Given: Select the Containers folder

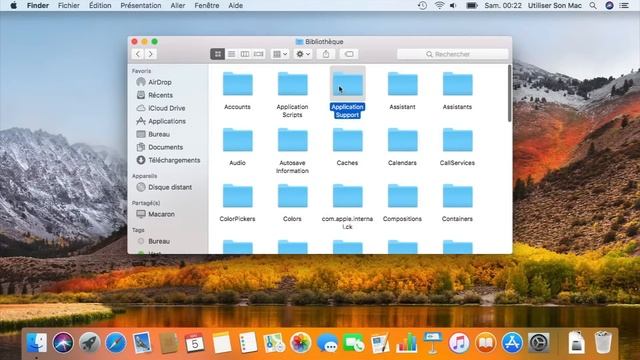Looking at the screenshot, I should pyautogui.click(x=458, y=196).
